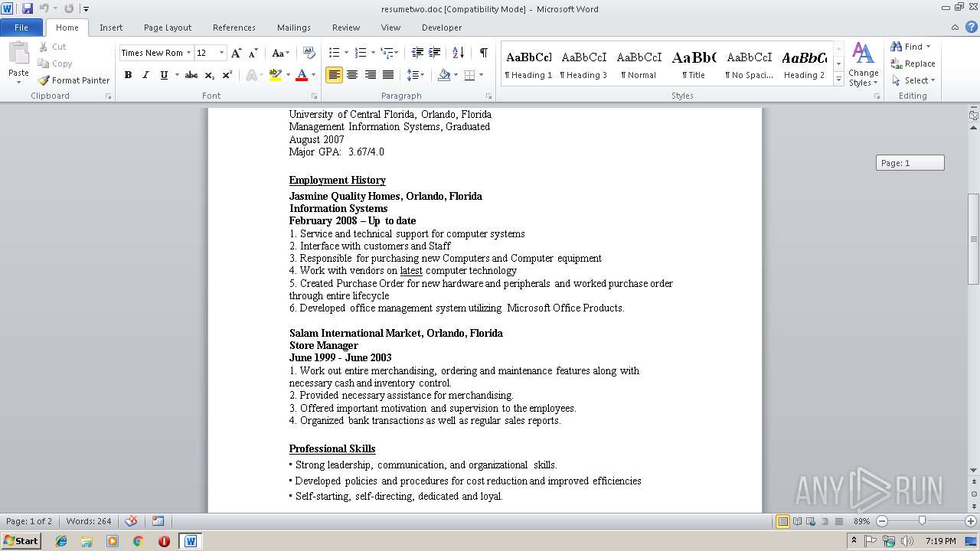Toggle bold formatting
The width and height of the screenshot is (980, 551).
(128, 75)
